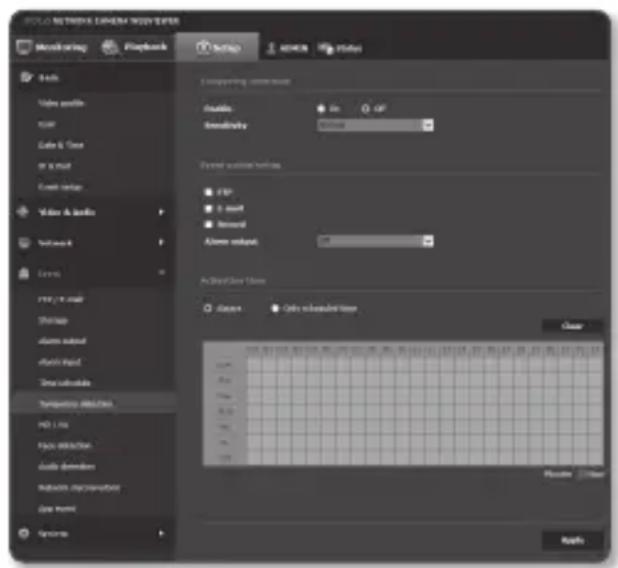
Task: Set Enable to Off
Action: [x=366, y=108]
